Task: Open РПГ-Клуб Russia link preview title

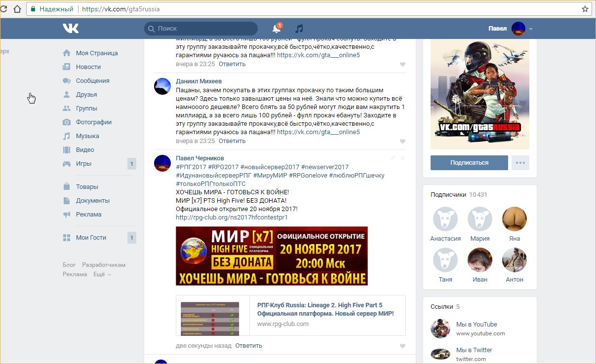Action: (x=325, y=309)
